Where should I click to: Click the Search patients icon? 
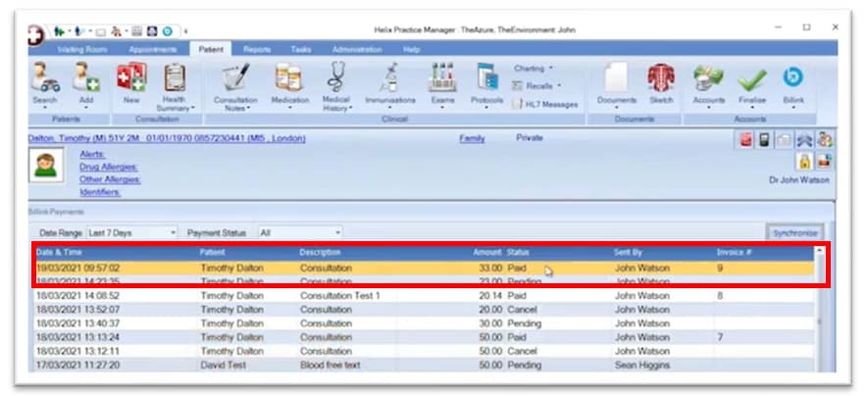pyautogui.click(x=42, y=80)
